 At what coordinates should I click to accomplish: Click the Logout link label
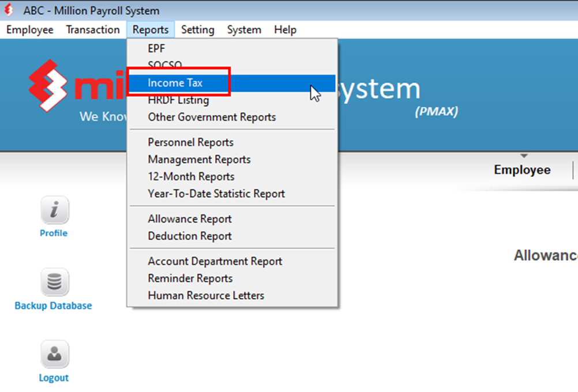tap(54, 378)
